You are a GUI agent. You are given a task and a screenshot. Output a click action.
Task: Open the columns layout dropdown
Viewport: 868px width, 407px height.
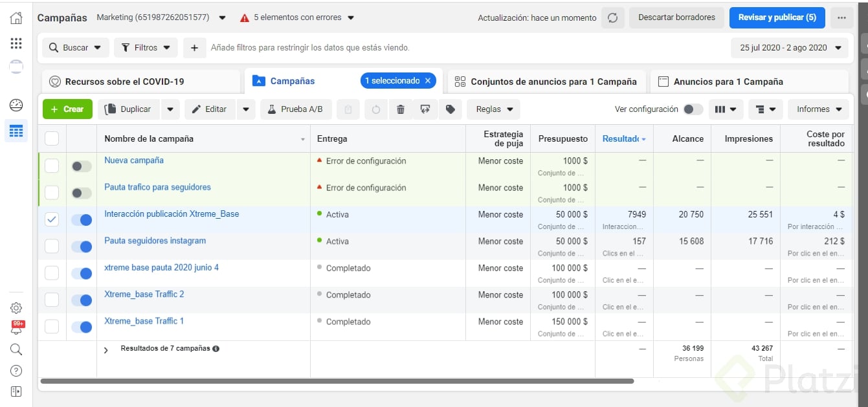tap(726, 109)
